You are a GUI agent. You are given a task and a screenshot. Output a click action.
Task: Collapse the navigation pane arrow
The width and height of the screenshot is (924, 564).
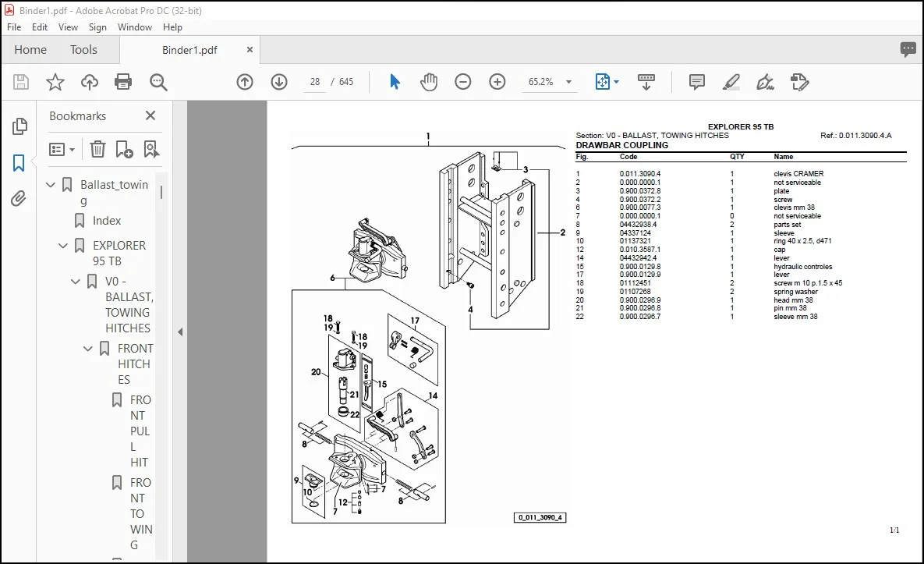pos(180,332)
